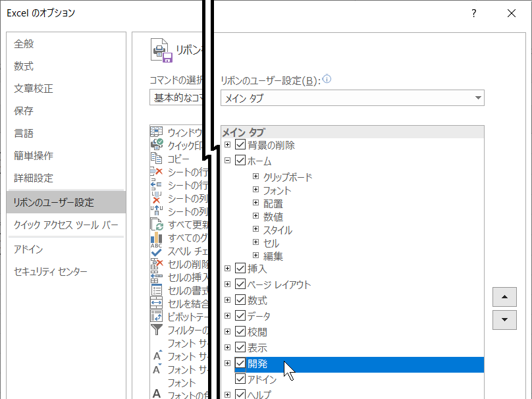The width and height of the screenshot is (532, 399).
Task: Expand the 開発 tree node
Action: pos(227,363)
